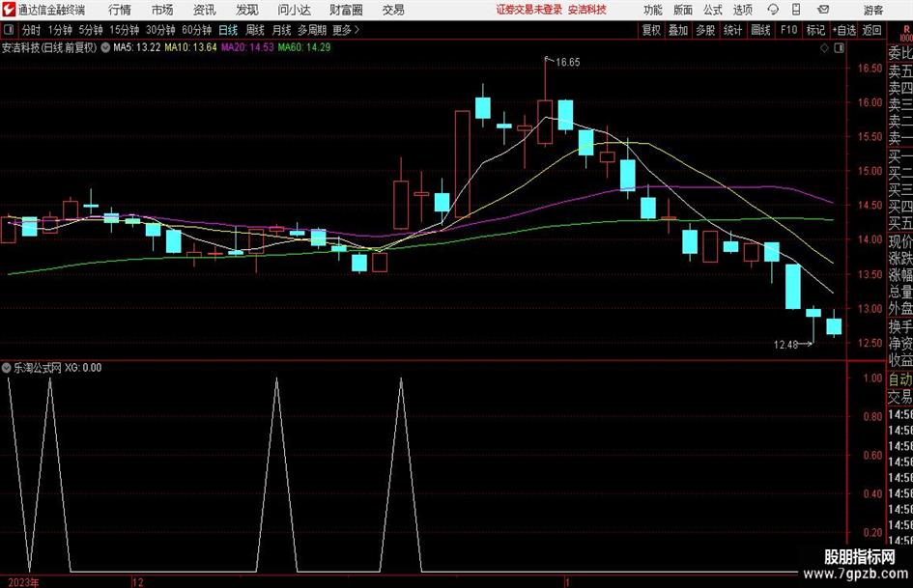Expand the 更多 periods chevron
The width and height of the screenshot is (913, 588).
[x=347, y=30]
